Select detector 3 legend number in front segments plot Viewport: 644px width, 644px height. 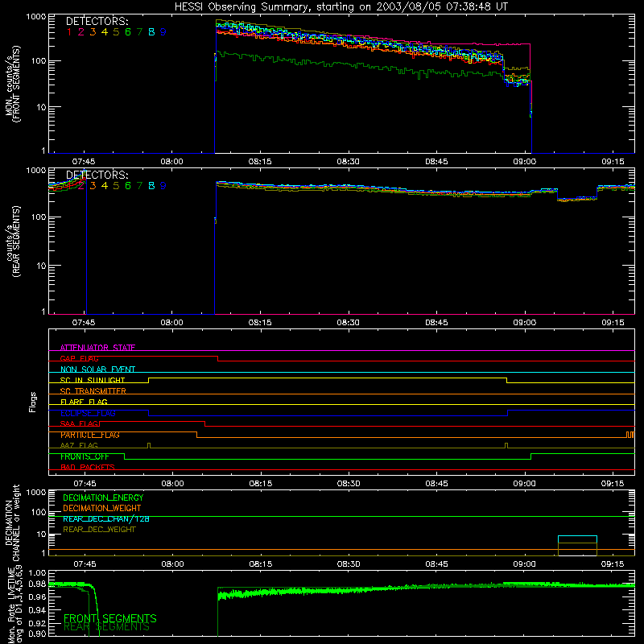pos(93,32)
